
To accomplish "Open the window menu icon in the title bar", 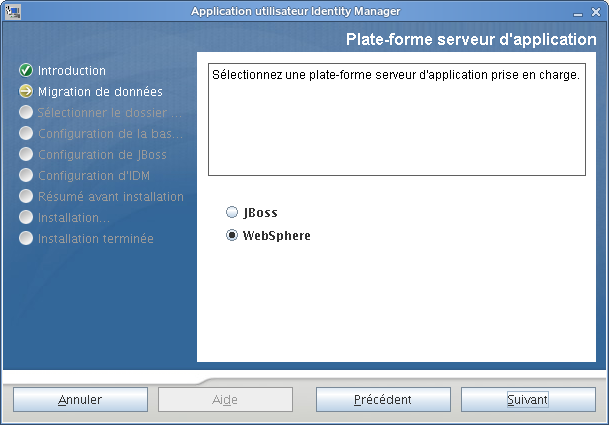I will (11, 11).
